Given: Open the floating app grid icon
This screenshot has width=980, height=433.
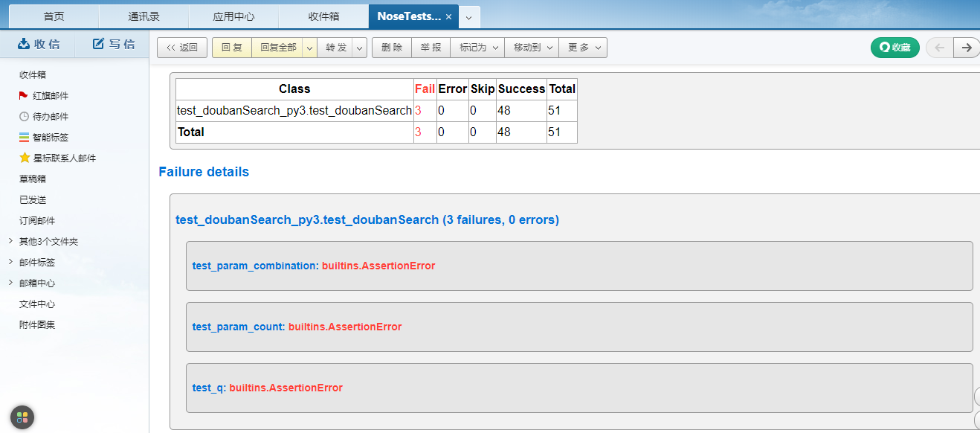Looking at the screenshot, I should pyautogui.click(x=22, y=417).
